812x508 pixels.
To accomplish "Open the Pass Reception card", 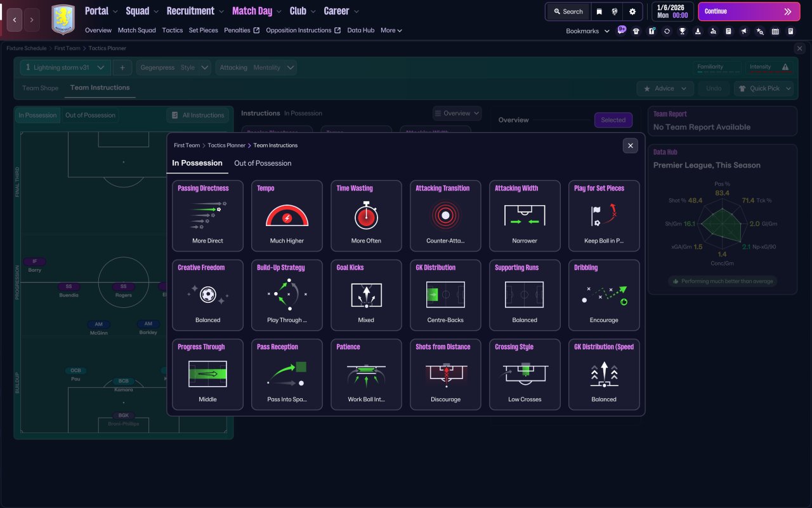I will coord(287,375).
